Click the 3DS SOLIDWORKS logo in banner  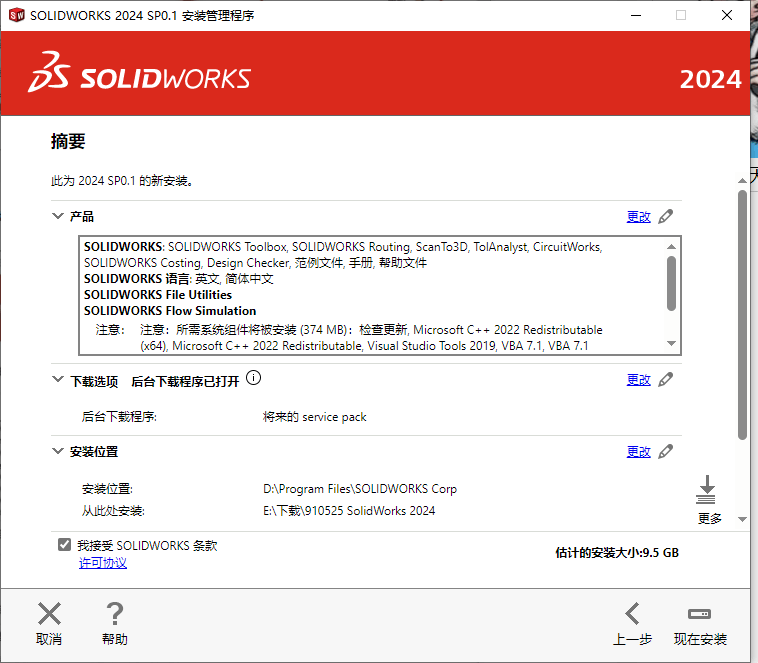(139, 73)
